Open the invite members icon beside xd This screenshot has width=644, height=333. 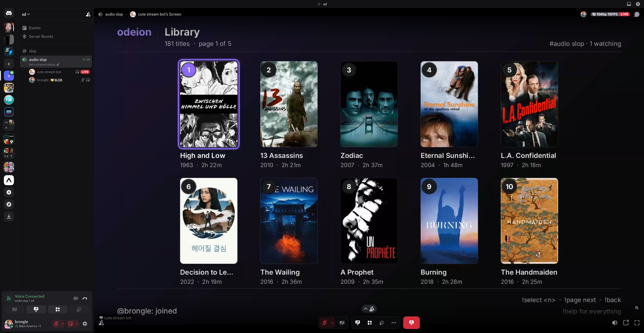[88, 14]
